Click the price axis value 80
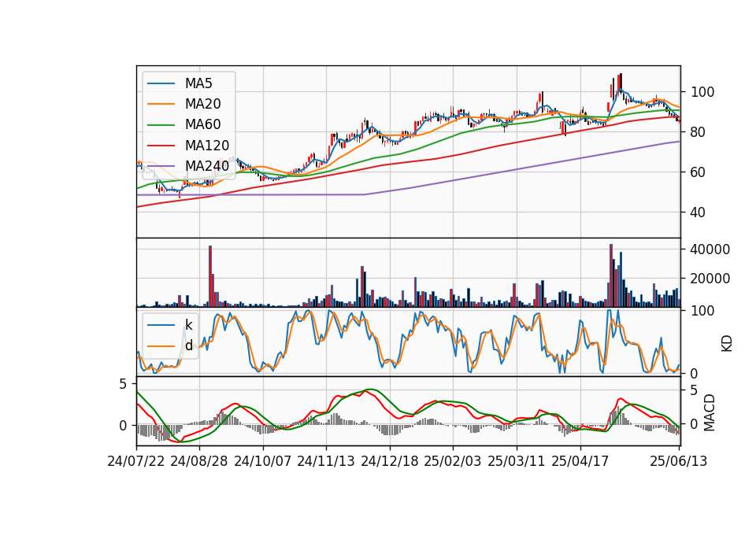This screenshot has width=756, height=543. tap(699, 132)
